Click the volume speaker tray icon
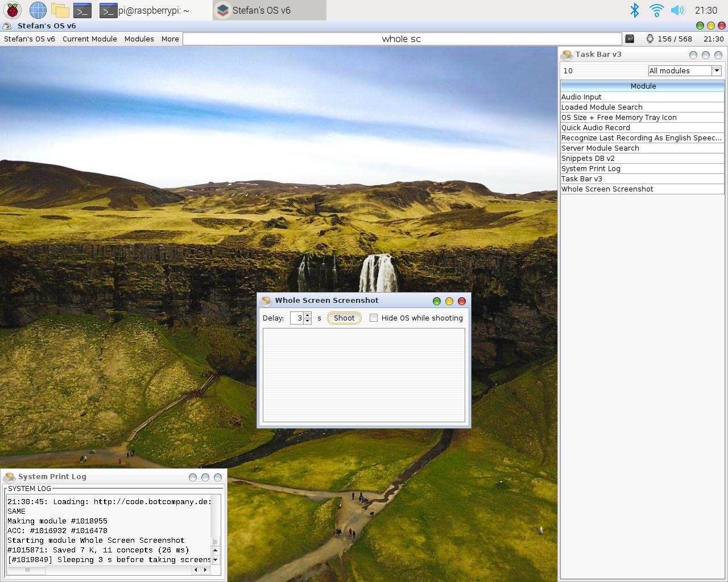The height and width of the screenshot is (582, 728). coord(677,10)
